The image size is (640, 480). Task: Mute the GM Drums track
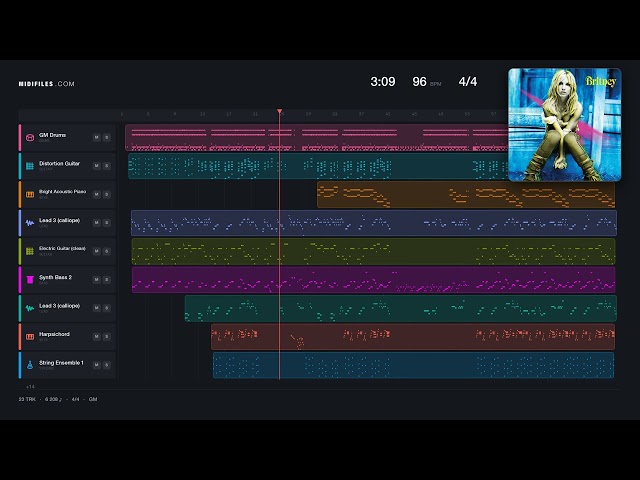[x=96, y=138]
